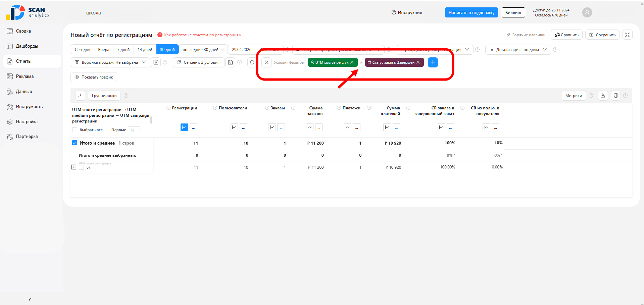644x305 pixels.
Task: Show chart for Платежи column
Action: [348, 128]
